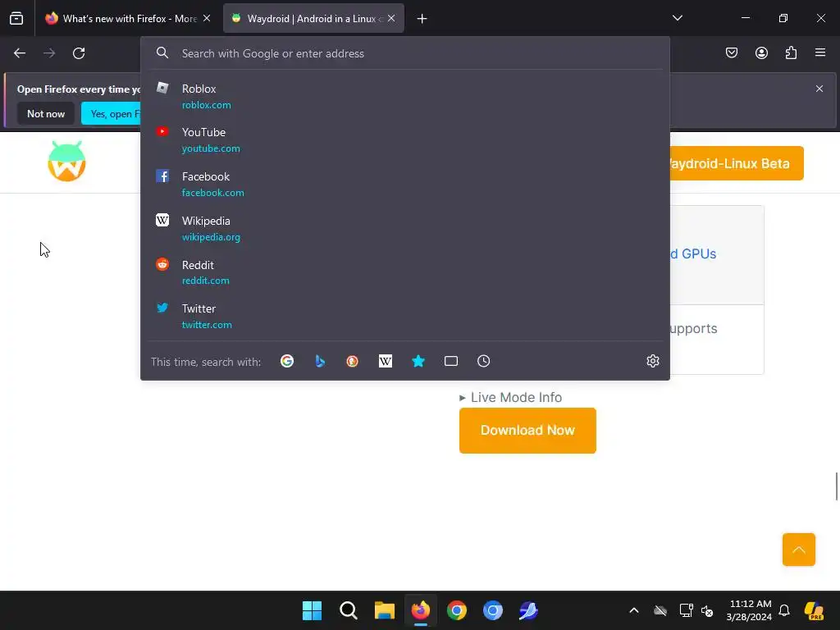Close the Waydroid tab
Viewport: 840px width, 630px height.
point(391,18)
